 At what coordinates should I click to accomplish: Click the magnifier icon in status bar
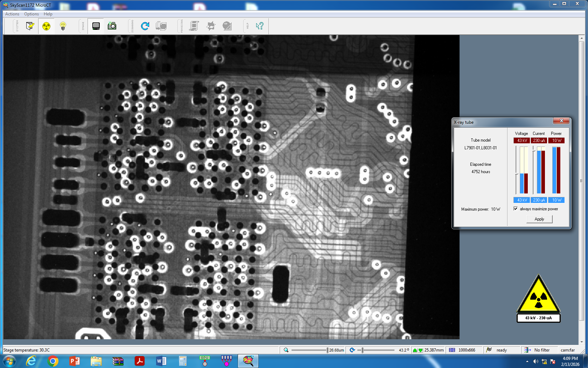[286, 350]
